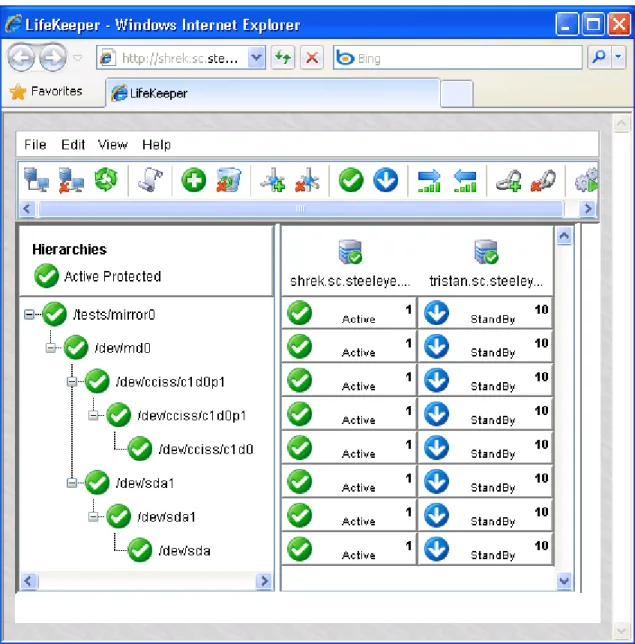Click the Extend hierarchy right-arrow icon

(429, 181)
